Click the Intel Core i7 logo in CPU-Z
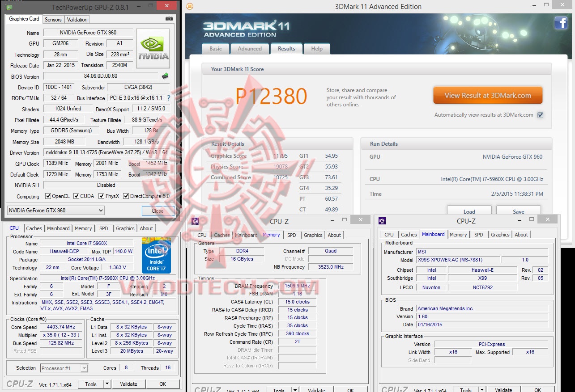Screen dimensions: 575x392 [157, 255]
